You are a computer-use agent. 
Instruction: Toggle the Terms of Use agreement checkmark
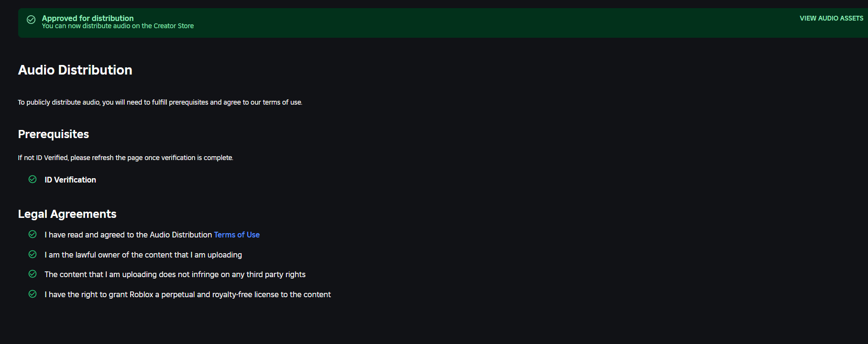[x=33, y=234]
